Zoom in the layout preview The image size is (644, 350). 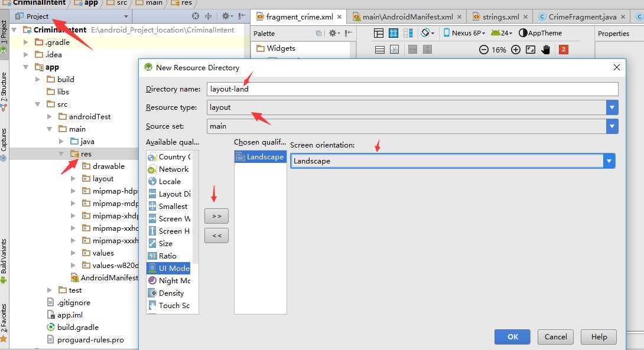(x=516, y=50)
